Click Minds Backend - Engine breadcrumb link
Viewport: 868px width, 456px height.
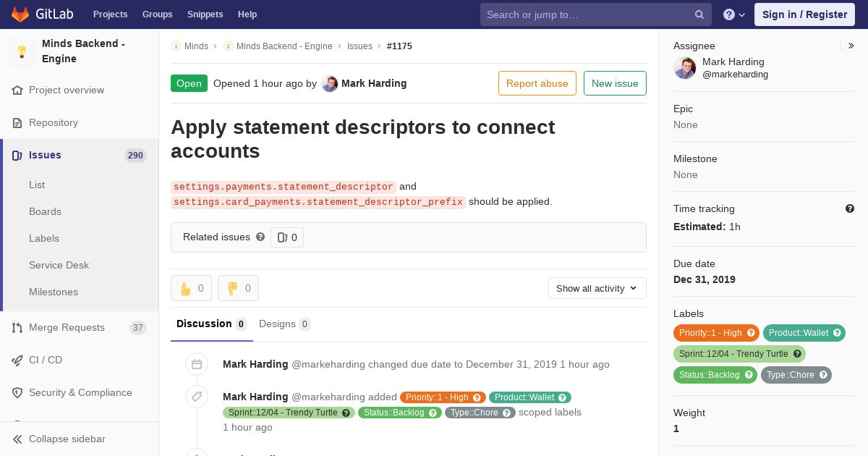pos(284,46)
